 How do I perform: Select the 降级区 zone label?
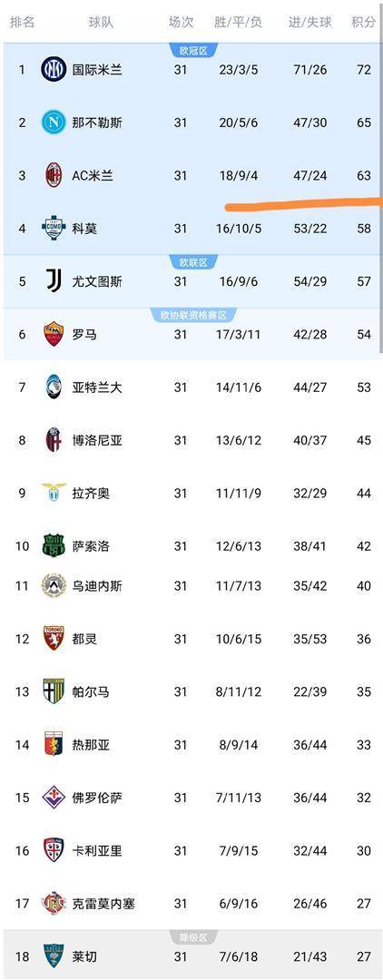click(192, 936)
